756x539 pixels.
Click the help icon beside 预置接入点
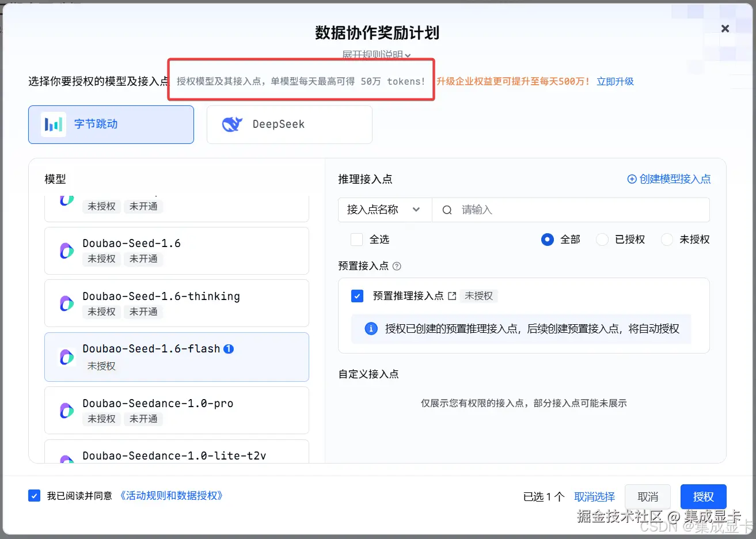coord(397,266)
